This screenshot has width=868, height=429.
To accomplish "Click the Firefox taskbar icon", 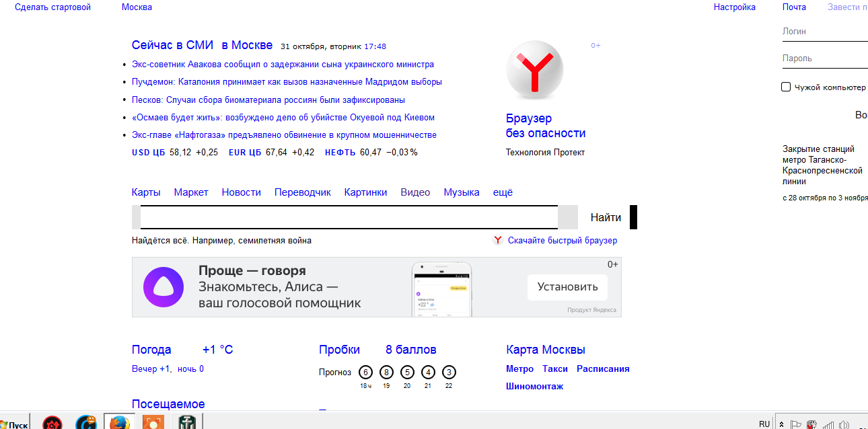I will pos(119,423).
